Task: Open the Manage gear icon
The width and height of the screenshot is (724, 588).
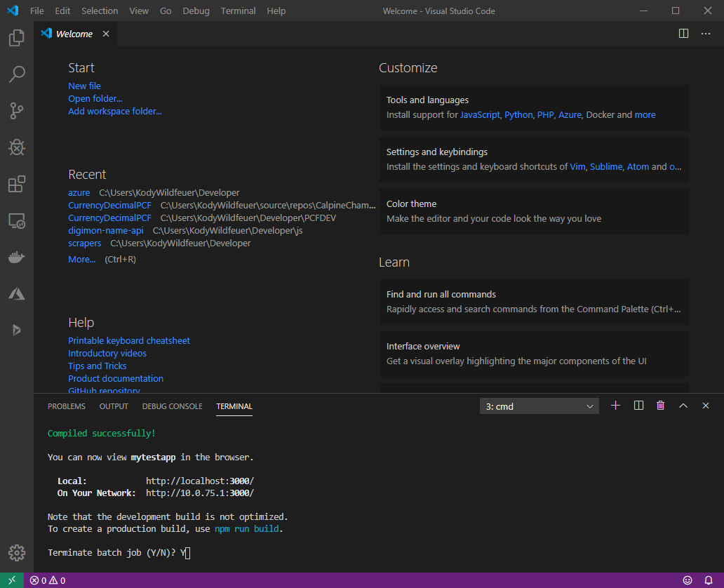Action: coord(17,552)
